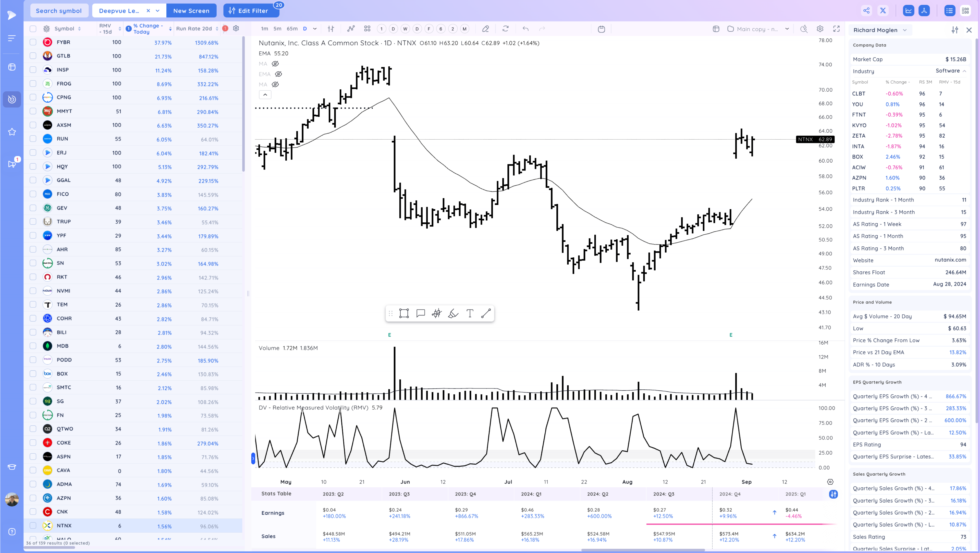Open Edit Filter with 20 filters
This screenshot has height=553, width=980.
click(x=251, y=11)
